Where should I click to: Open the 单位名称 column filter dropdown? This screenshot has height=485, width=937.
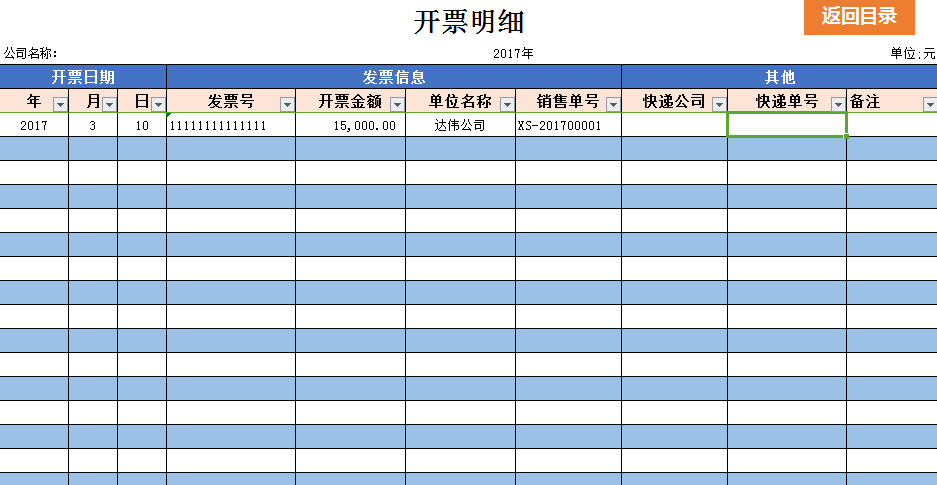507,105
